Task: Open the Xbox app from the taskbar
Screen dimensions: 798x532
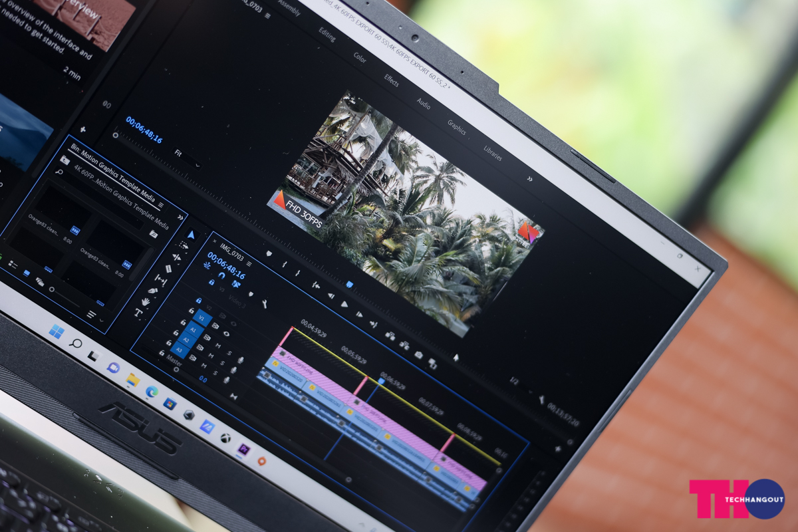Action: coord(225,438)
